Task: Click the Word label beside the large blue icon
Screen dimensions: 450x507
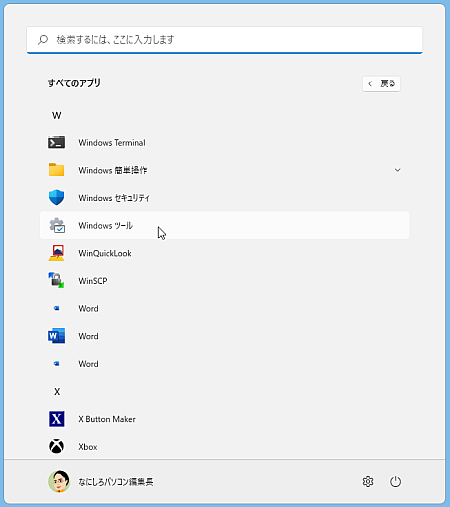Action: [x=88, y=336]
